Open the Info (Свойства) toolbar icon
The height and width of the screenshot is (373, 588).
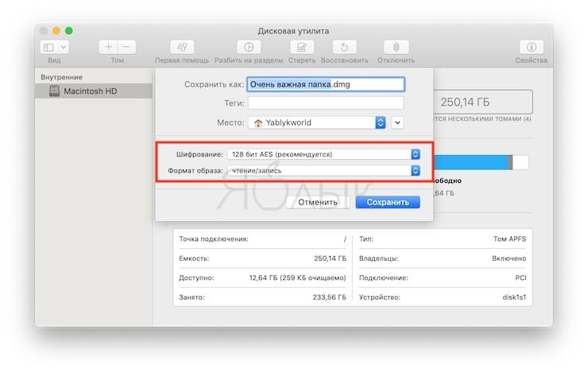coord(531,47)
